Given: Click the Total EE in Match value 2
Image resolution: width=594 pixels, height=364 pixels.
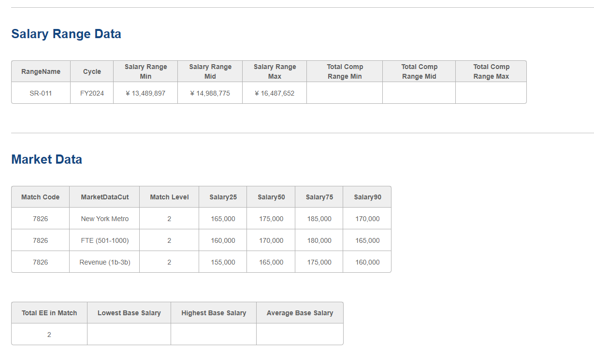Looking at the screenshot, I should (49, 334).
